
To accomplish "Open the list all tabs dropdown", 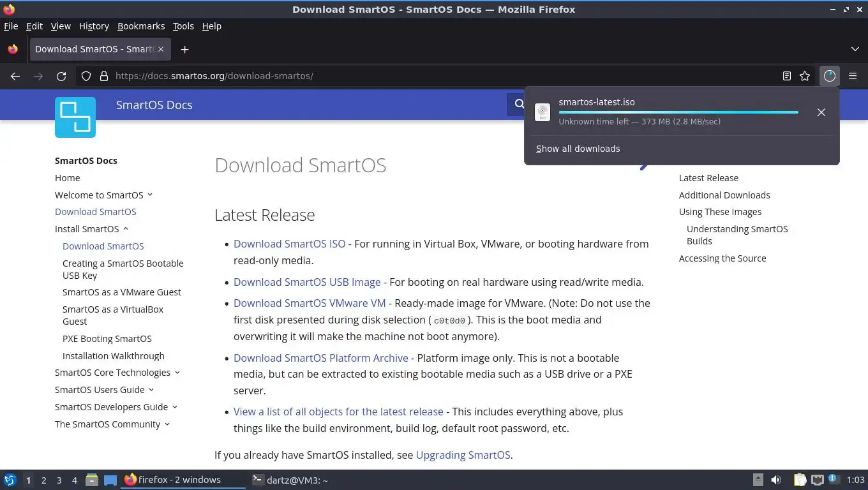I will tap(855, 49).
